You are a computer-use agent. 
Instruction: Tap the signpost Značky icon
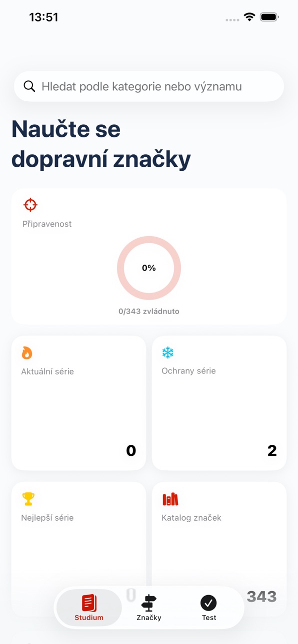149,603
